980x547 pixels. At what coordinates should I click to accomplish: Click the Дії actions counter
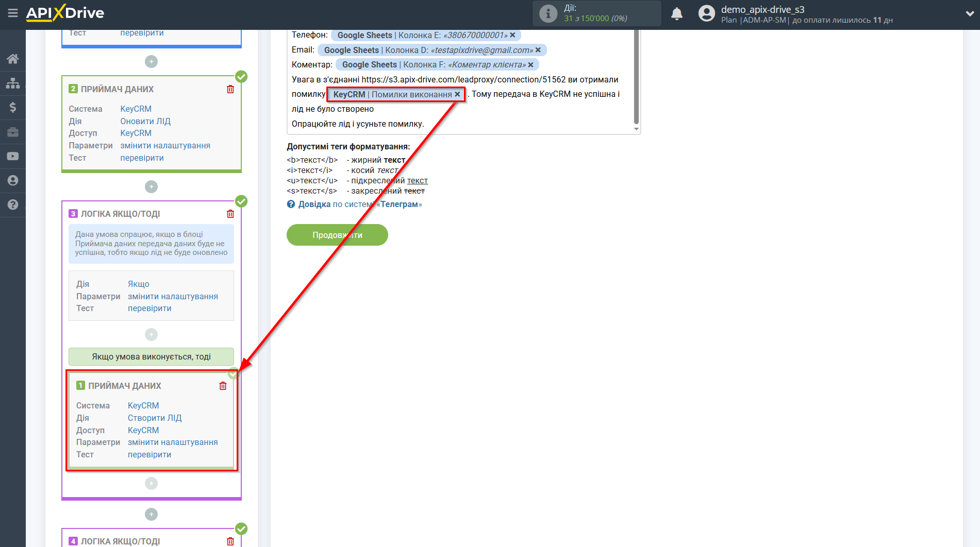click(596, 13)
